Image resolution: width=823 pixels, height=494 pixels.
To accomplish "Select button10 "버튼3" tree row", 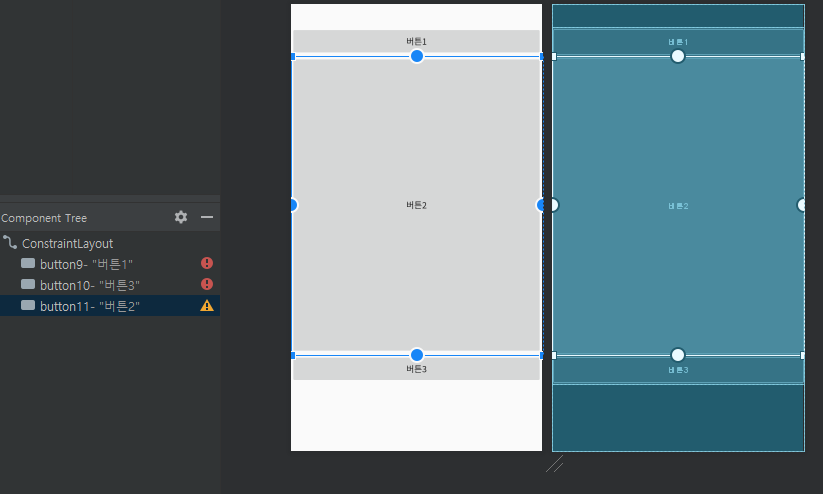I will tap(110, 285).
